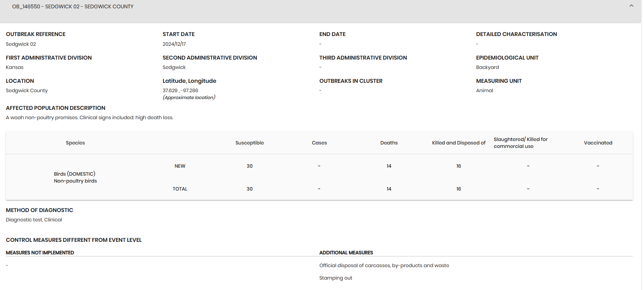This screenshot has height=290, width=644.
Task: Select the Diagnostic test, Clinical text
Action: 34,220
